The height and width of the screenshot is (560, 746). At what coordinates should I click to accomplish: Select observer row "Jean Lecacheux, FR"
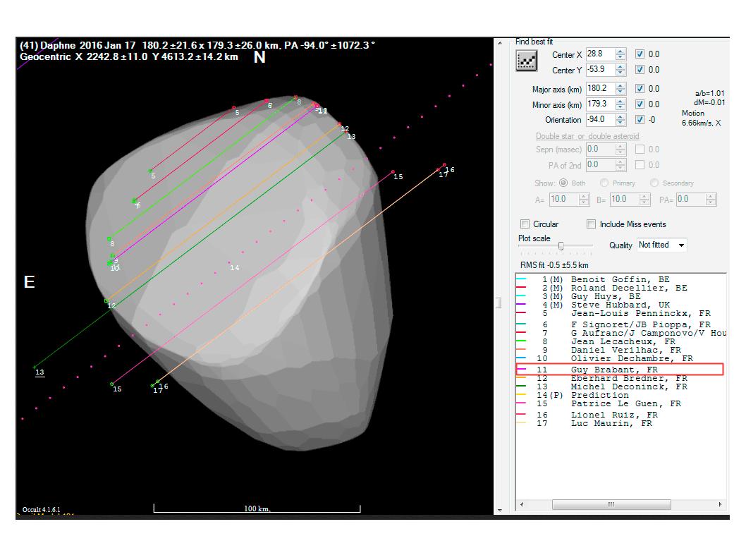coord(620,341)
